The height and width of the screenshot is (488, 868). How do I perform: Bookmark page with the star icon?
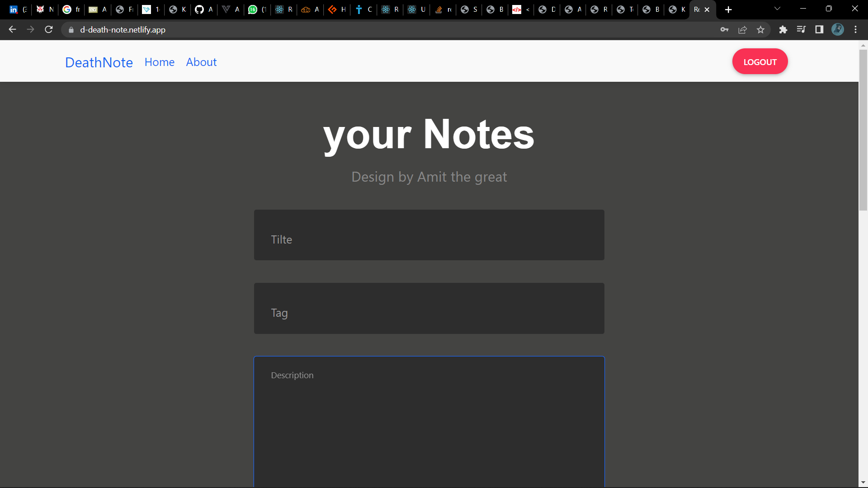(761, 30)
